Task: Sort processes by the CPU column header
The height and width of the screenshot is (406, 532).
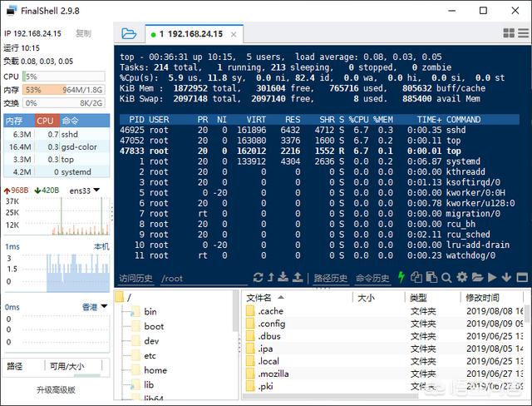Action: coord(44,121)
